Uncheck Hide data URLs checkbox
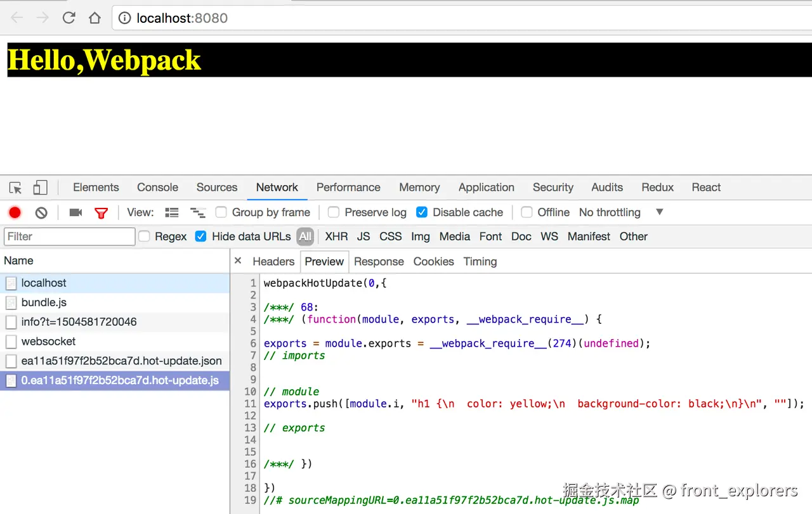Viewport: 812px width, 514px height. click(x=200, y=236)
